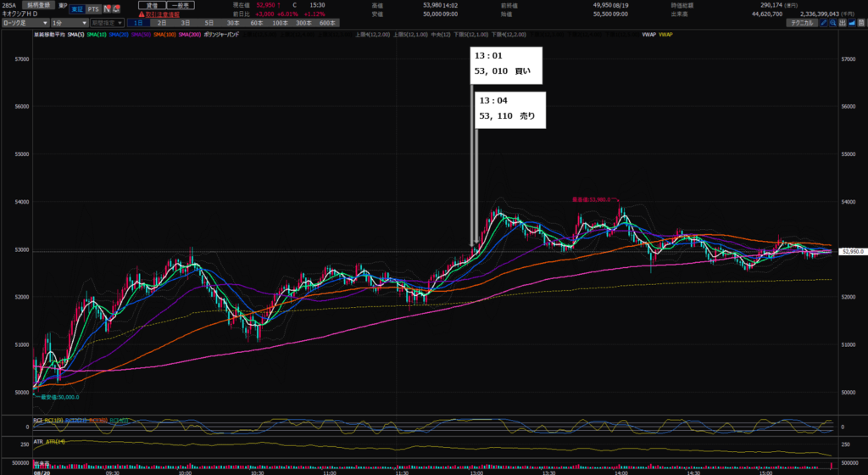
Task: Click the 出来高 44,620,700 value
Action: [x=766, y=14]
